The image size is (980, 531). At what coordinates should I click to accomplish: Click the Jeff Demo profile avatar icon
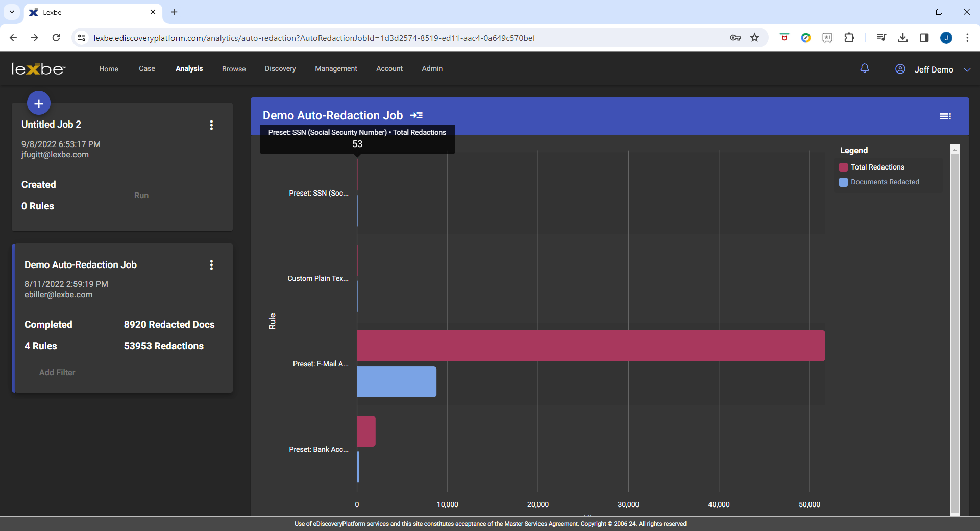[x=900, y=69]
